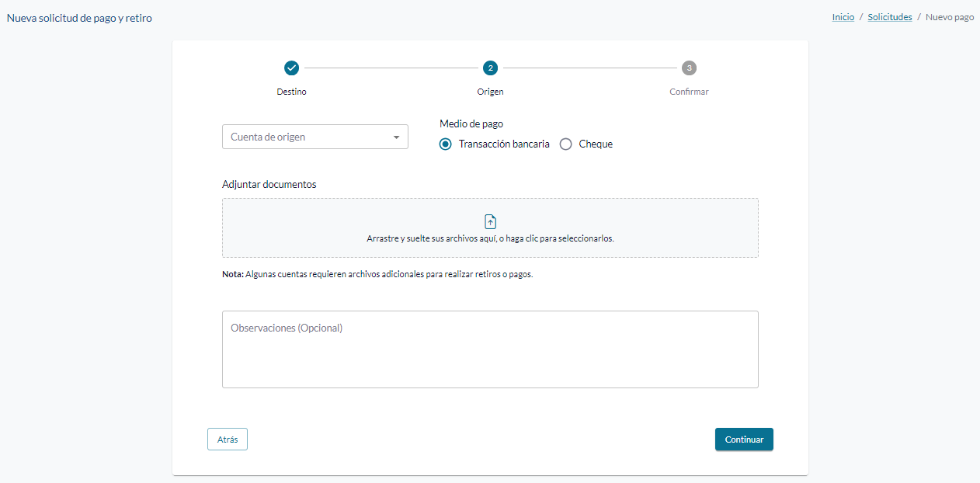
Task: Click the Cuenta de origen dropdown arrow
Action: tap(396, 137)
